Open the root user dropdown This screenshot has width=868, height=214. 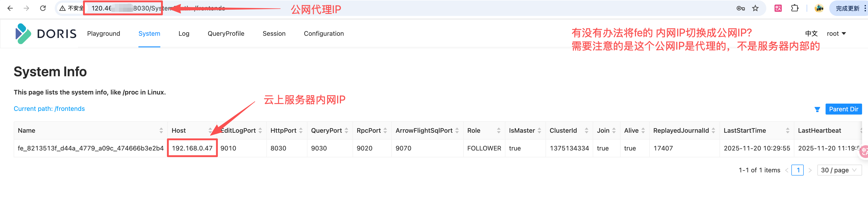coord(836,34)
